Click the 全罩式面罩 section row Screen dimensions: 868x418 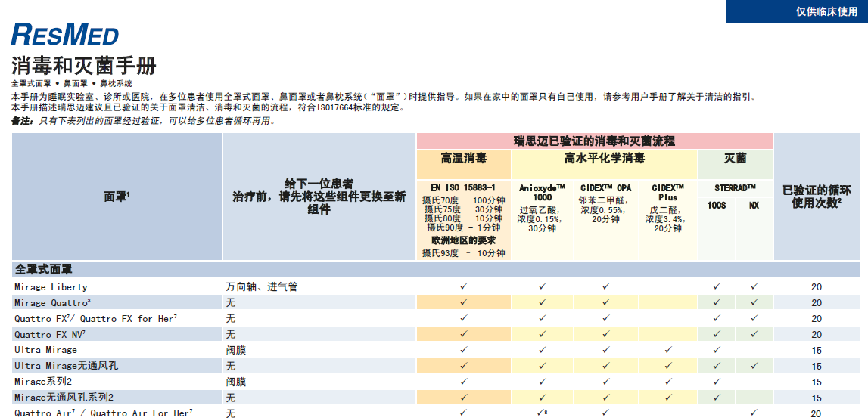point(436,269)
